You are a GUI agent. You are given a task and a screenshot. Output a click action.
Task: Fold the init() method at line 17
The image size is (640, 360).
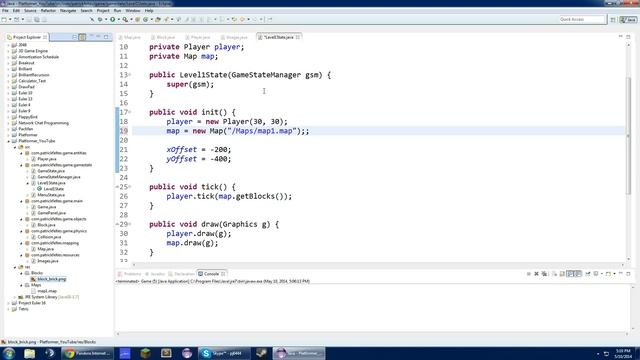coord(130,112)
